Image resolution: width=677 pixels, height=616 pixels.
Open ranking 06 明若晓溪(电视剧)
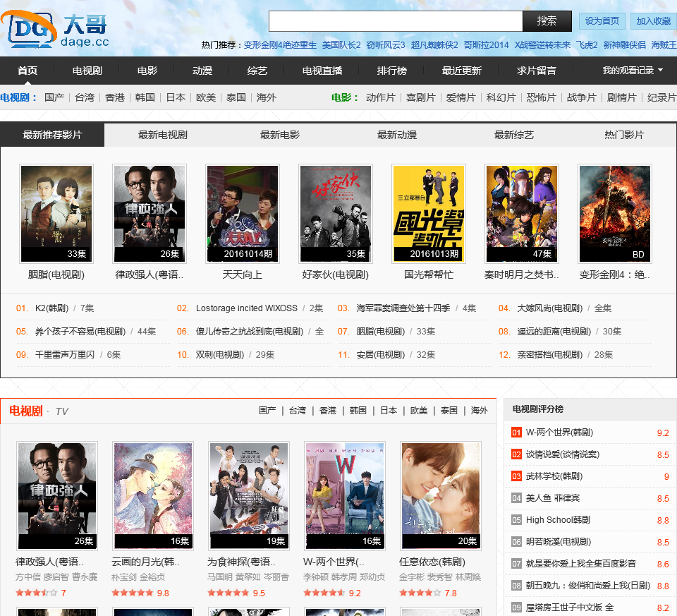(559, 542)
